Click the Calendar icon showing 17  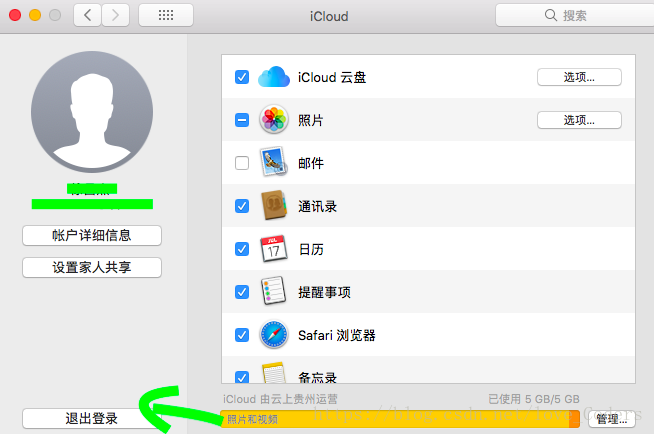pos(274,248)
